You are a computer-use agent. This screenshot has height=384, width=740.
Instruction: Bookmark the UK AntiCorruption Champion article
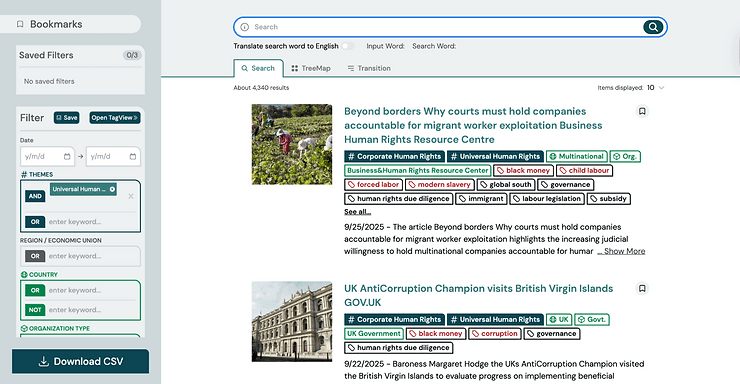pos(642,288)
